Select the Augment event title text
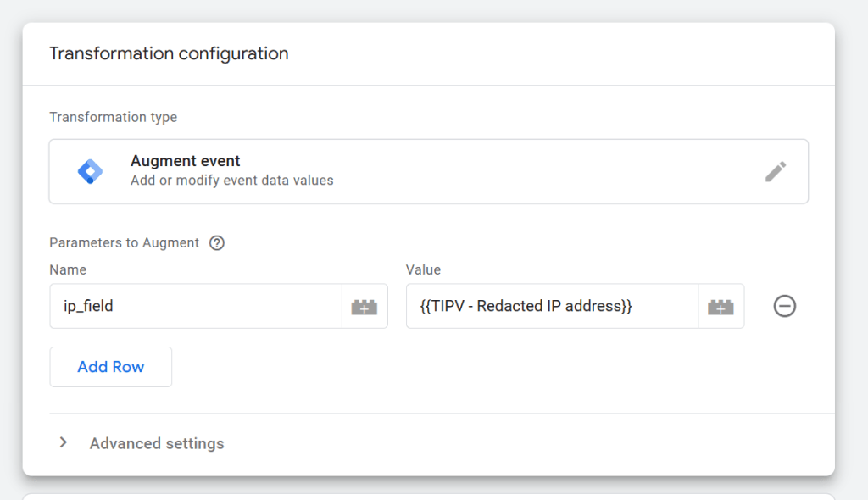Screen dimensions: 868x500 coord(186,161)
